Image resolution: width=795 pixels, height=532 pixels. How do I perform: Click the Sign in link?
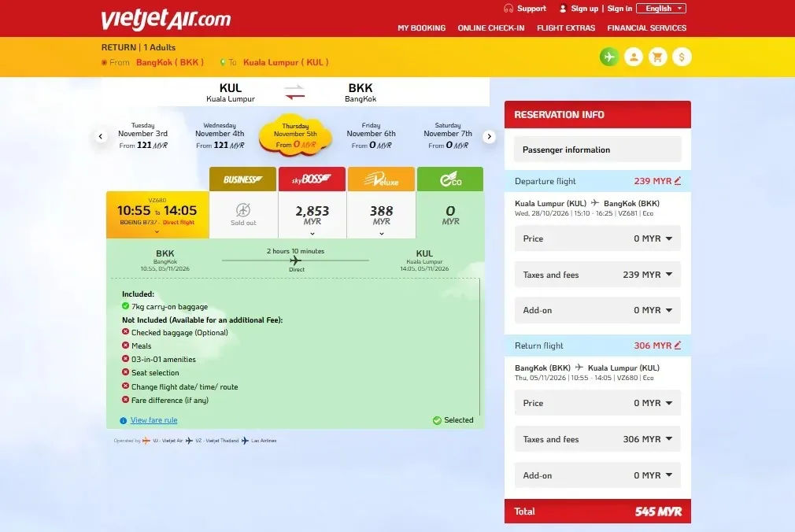pyautogui.click(x=619, y=9)
